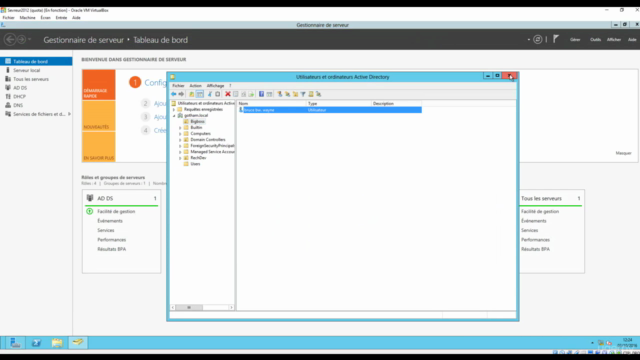Click the Create new group toolbar icon
Viewport: 640px width, 360px height.
click(287, 94)
